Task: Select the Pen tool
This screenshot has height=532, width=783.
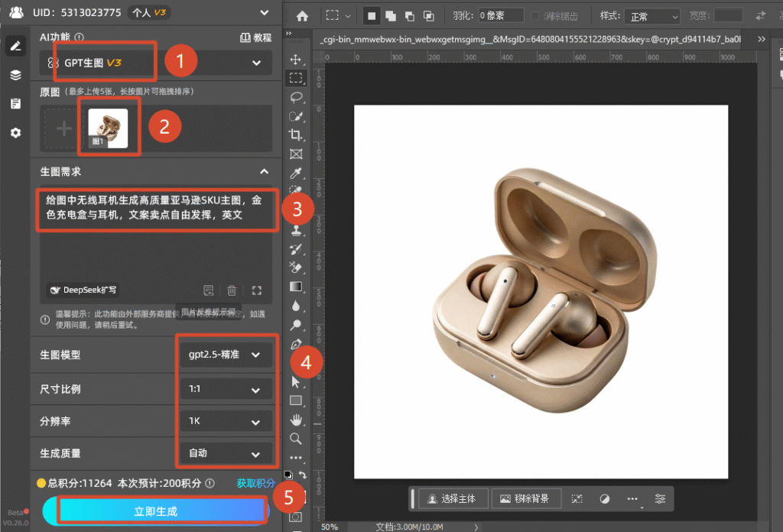Action: [x=296, y=344]
